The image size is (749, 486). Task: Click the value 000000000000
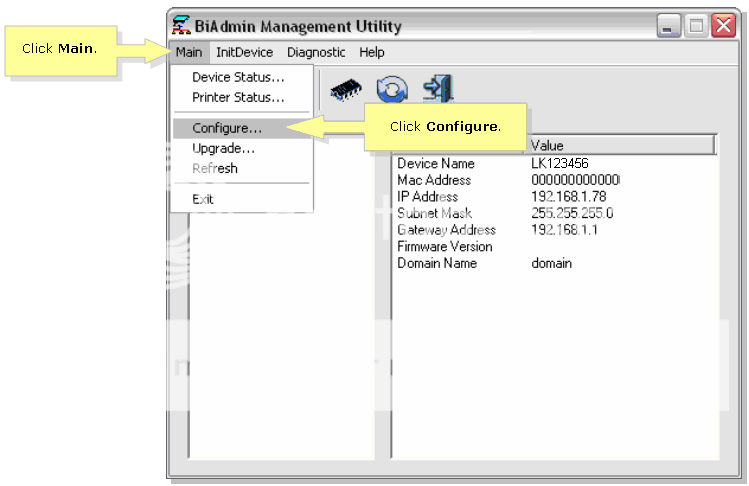pyautogui.click(x=575, y=180)
